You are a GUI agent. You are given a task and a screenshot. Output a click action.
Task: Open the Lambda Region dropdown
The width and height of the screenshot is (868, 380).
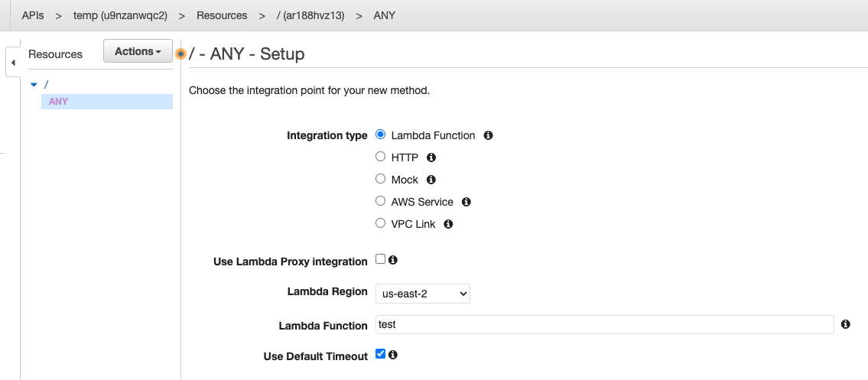pos(423,294)
